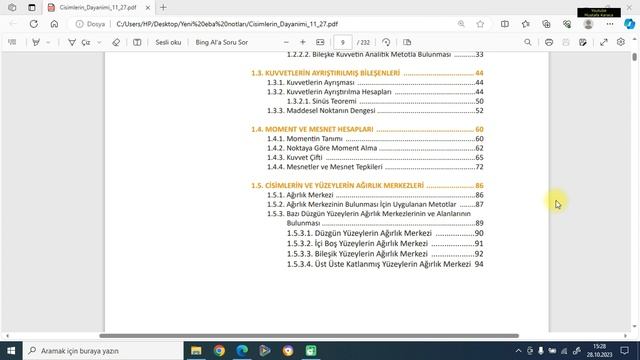Open highlighter color options arrow

[48, 42]
